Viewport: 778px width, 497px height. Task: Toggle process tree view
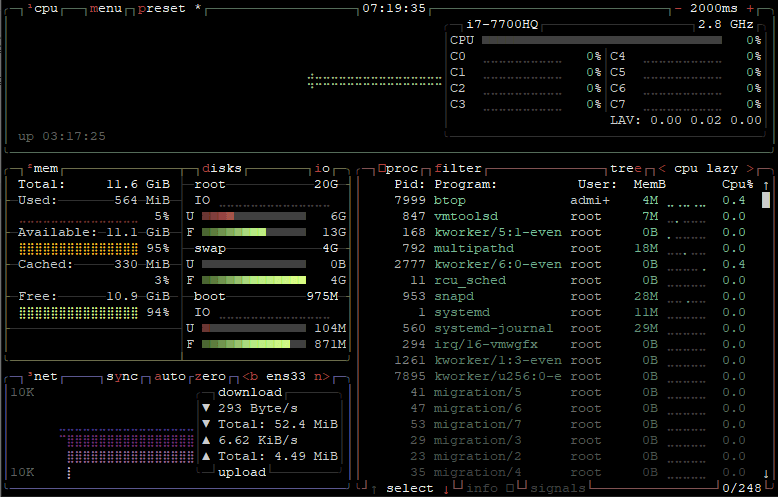coord(626,169)
